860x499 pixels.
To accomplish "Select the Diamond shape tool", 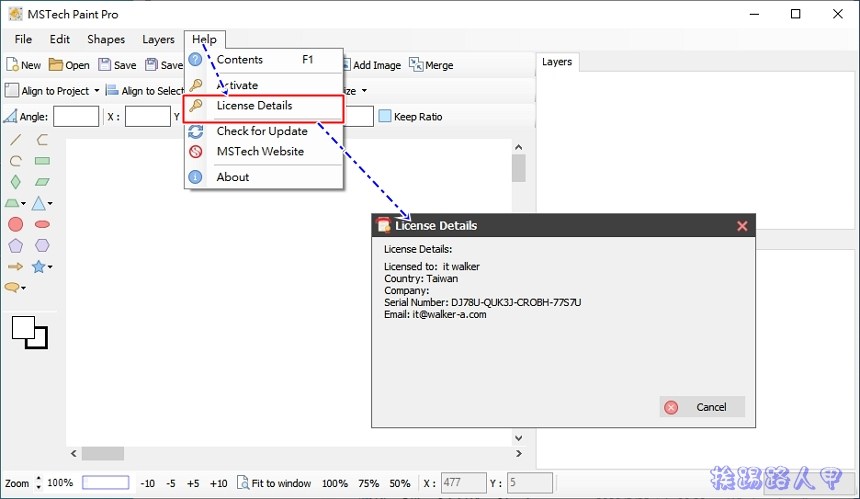I will click(15, 182).
